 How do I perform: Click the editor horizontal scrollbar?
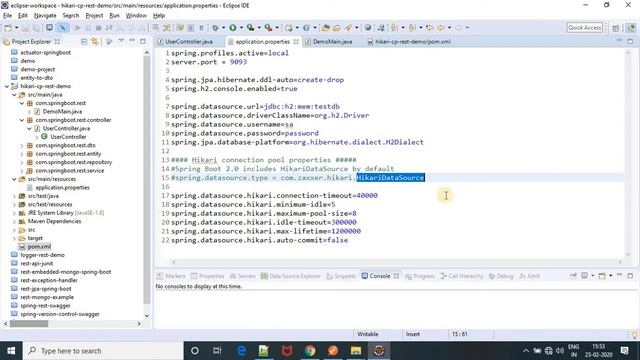click(396, 262)
